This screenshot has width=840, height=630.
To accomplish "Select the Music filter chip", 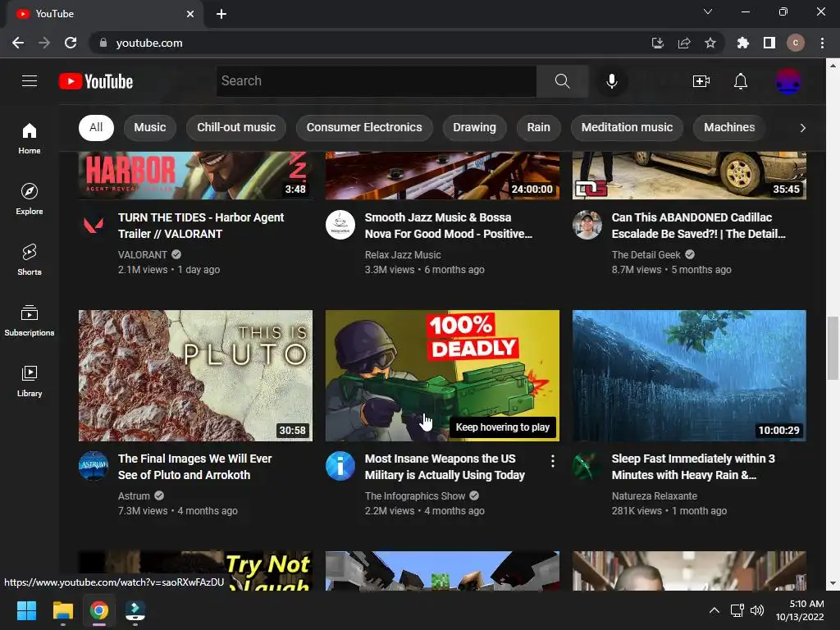I will pos(150,127).
